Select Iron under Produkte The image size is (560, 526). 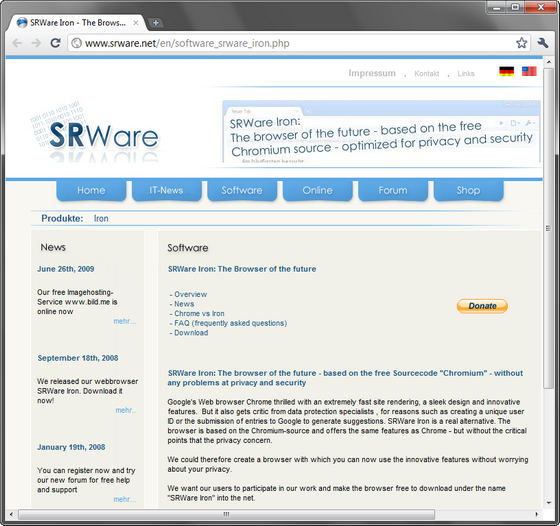(101, 219)
